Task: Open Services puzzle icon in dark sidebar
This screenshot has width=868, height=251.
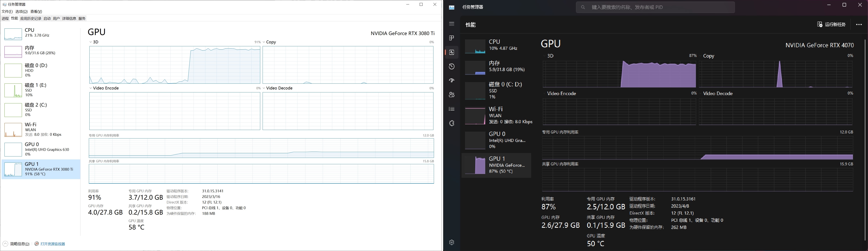Action: tap(451, 123)
